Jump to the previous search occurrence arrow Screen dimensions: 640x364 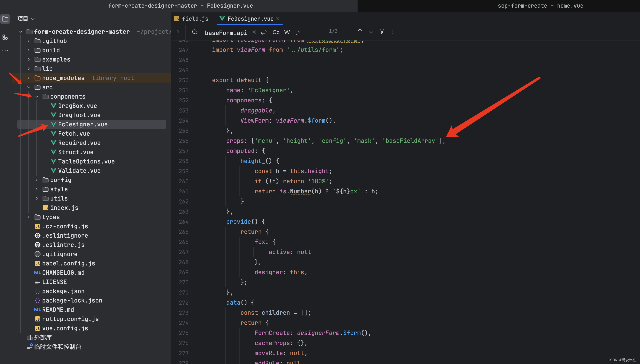pyautogui.click(x=360, y=31)
